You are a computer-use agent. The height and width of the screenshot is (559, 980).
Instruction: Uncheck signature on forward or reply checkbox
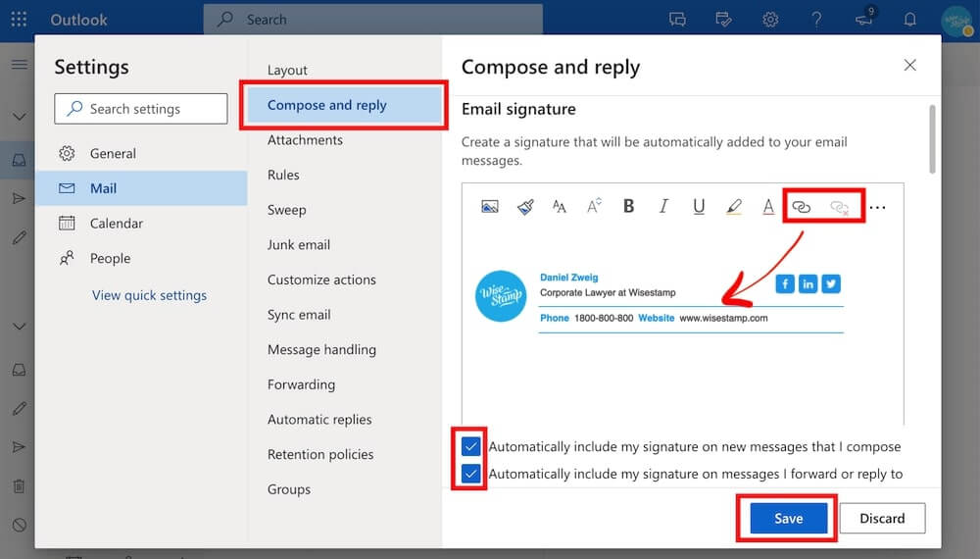click(471, 475)
